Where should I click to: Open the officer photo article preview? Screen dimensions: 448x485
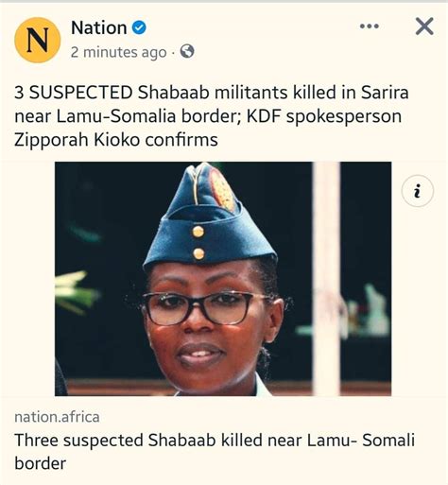(x=223, y=279)
